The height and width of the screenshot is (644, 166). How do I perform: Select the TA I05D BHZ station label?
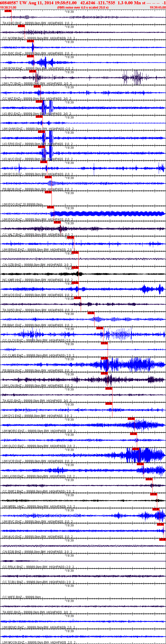click(37, 612)
